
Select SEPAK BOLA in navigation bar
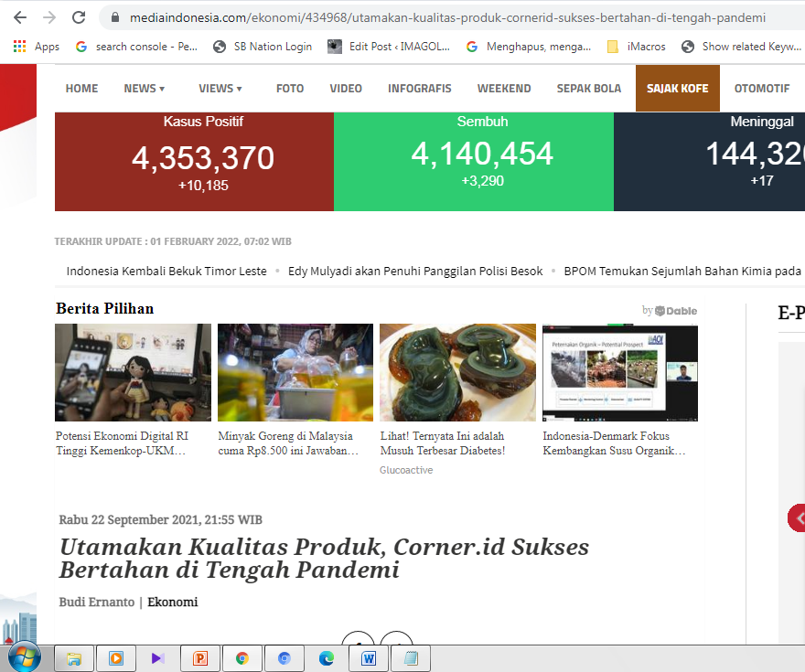click(588, 89)
